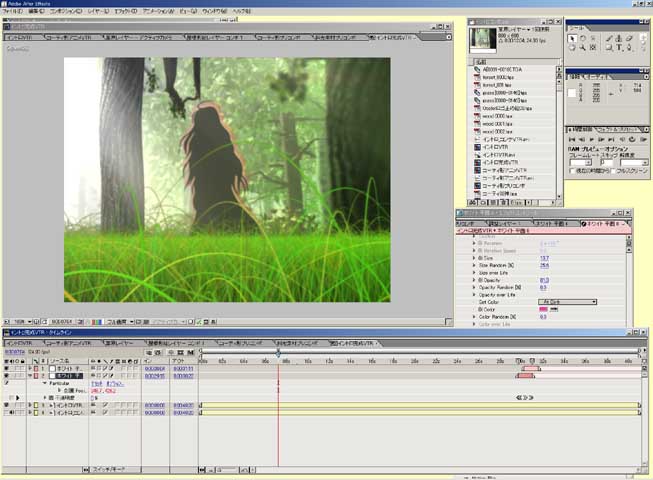Click the オプション link for Particular
The height and width of the screenshot is (480, 653).
click(115, 383)
